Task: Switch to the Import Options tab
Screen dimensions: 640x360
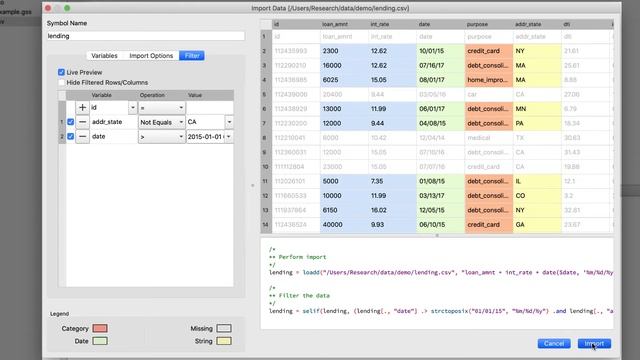Action: click(x=151, y=56)
